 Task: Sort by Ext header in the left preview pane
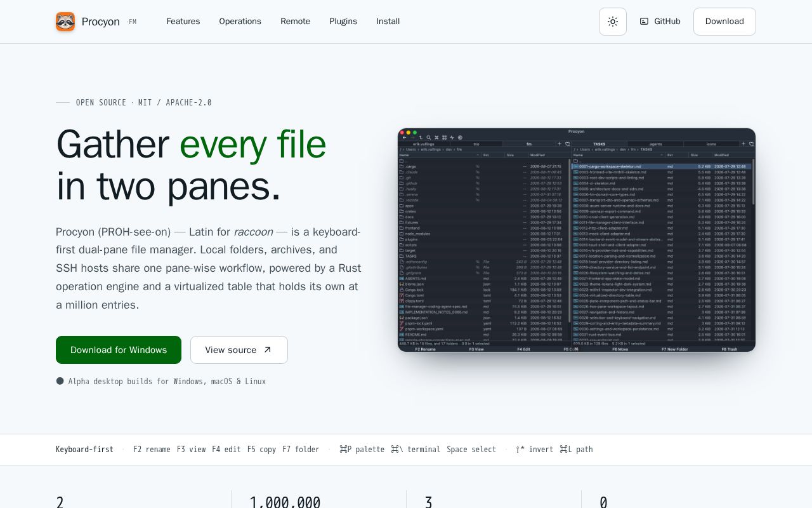486,155
